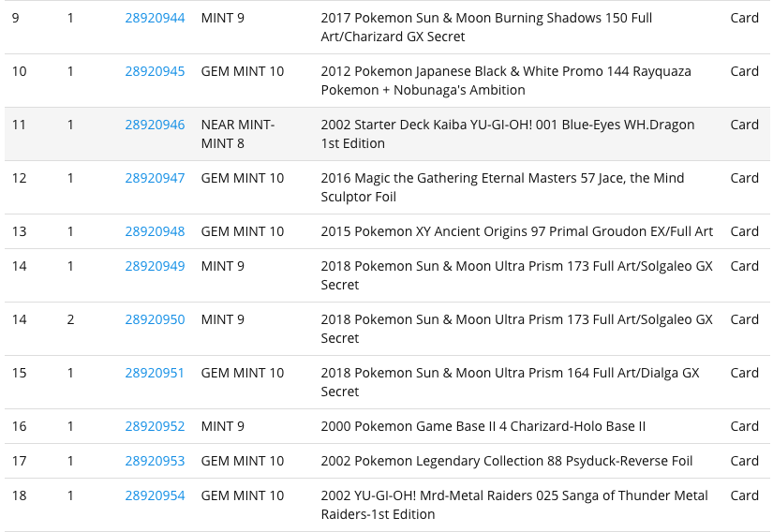This screenshot has width=773, height=532.
Task: Select Solgaleo GX description beside cert 28920949
Action: tap(517, 275)
